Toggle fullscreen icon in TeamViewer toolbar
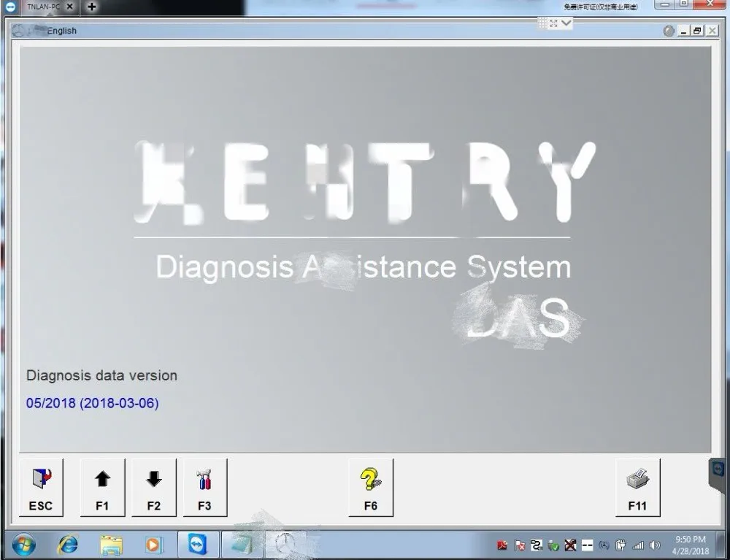This screenshot has height=560, width=730. point(553,23)
